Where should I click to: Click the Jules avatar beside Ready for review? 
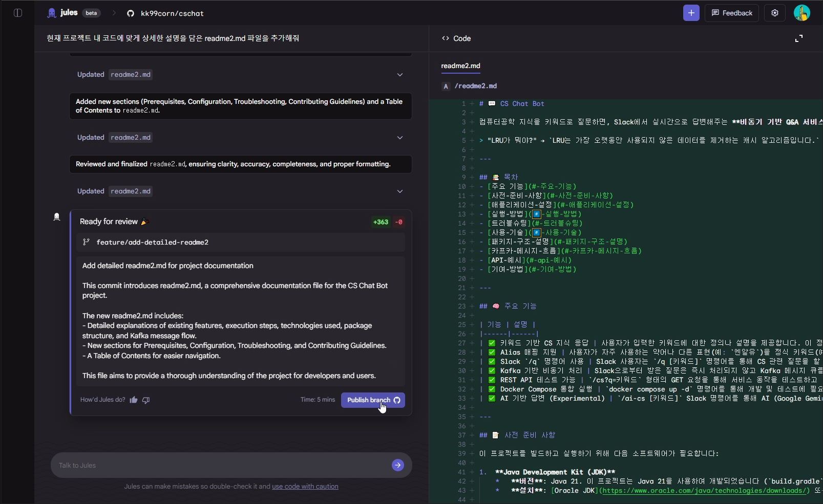coord(57,217)
